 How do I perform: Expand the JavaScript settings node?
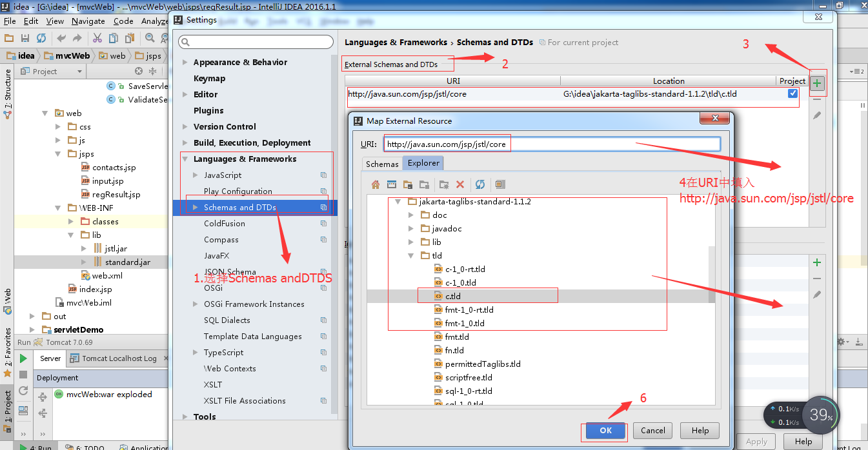(x=196, y=175)
